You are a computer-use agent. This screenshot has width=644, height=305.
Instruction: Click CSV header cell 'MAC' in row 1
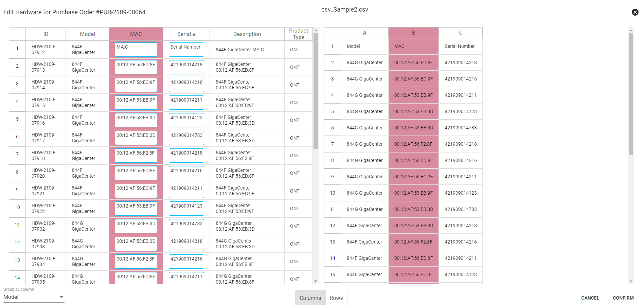pyautogui.click(x=413, y=46)
